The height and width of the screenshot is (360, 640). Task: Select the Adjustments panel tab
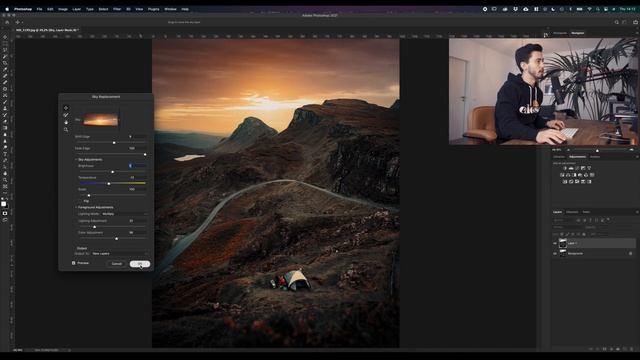[577, 157]
